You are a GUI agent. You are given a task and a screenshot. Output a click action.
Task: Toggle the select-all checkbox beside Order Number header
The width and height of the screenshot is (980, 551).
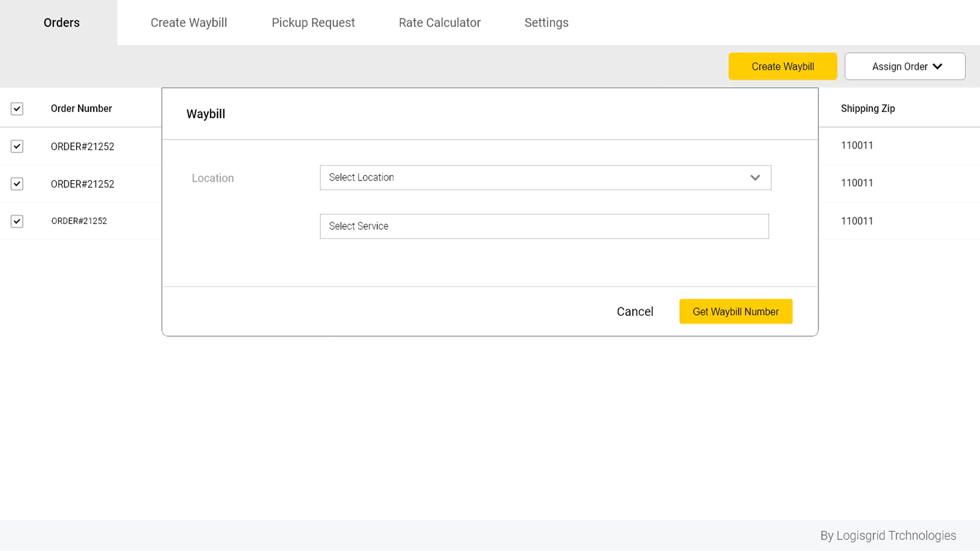coord(17,109)
